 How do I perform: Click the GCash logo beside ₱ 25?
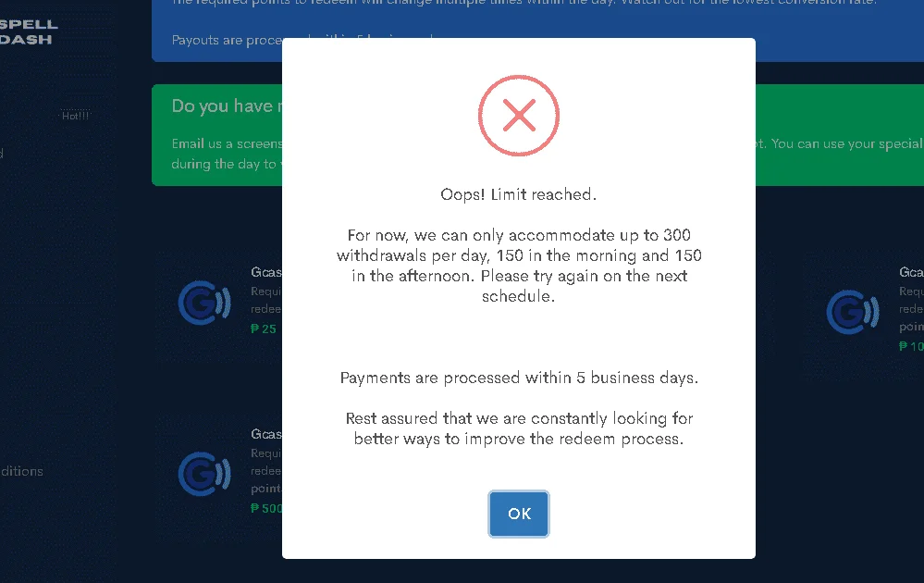point(204,303)
